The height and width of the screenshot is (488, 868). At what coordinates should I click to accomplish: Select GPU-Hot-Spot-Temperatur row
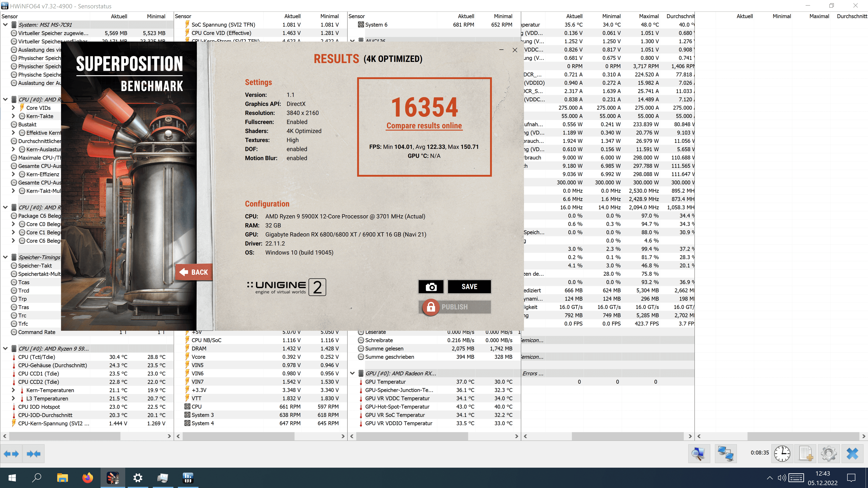[x=434, y=407]
